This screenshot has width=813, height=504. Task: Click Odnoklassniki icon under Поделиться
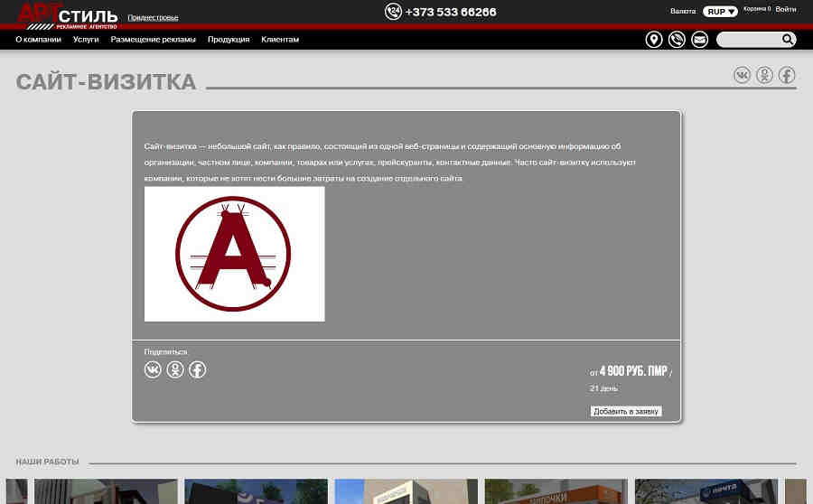175,369
